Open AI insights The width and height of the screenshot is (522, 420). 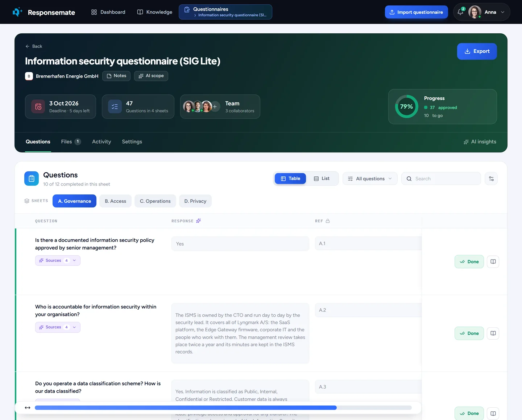(480, 142)
